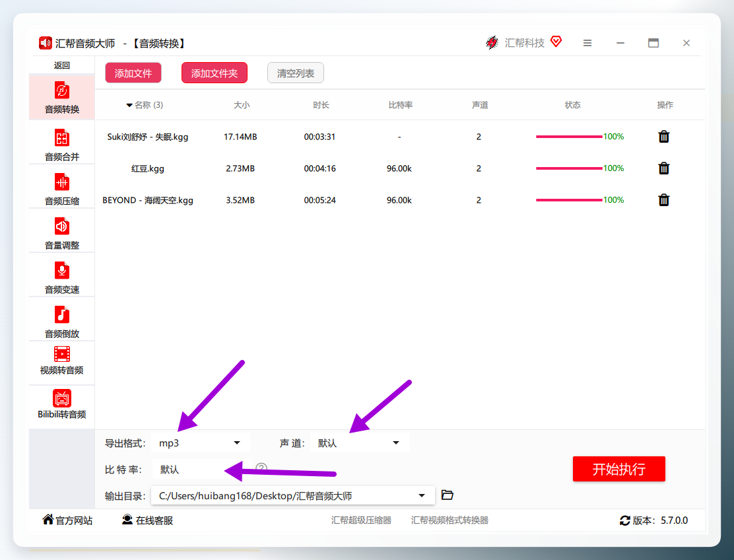
Task: Click the 汇帮音频大师 app speaker icon
Action: tap(46, 43)
